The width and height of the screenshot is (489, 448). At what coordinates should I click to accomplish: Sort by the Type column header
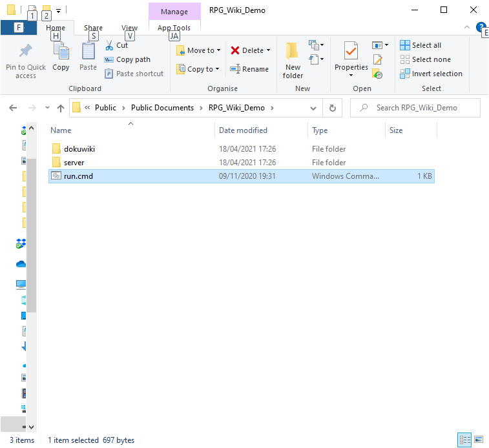[347, 130]
